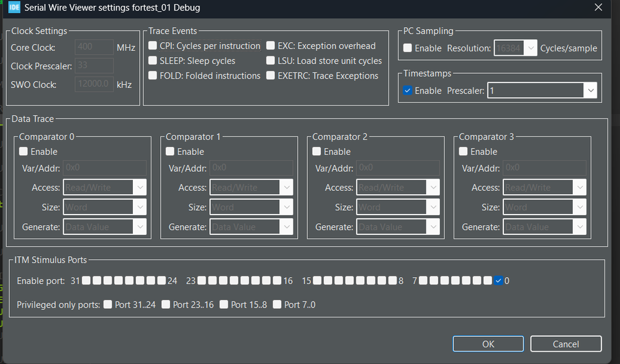Check EXETRC: Trace Exceptions option
The image size is (620, 364).
point(271,76)
